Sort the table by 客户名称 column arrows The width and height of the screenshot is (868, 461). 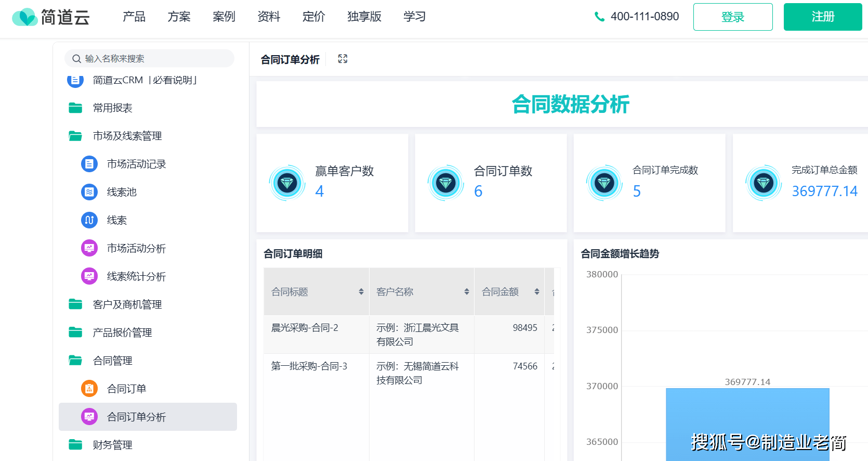click(x=467, y=292)
